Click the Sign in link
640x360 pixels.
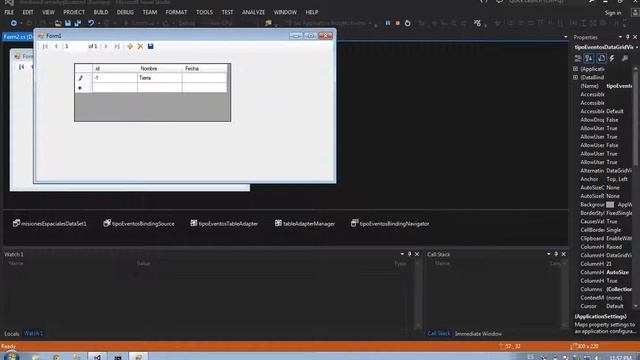[x=613, y=13]
